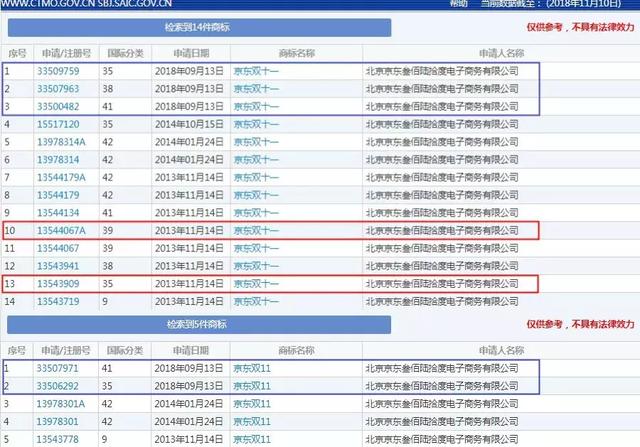Screen dimensions: 640x447
Task: Open registration number 13543909
Action: point(58,284)
